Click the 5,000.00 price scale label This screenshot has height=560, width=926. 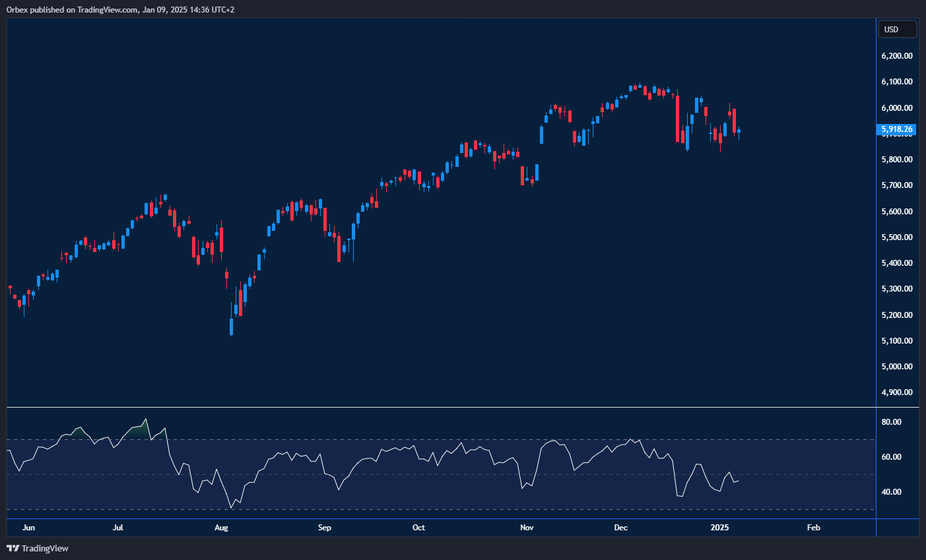click(897, 366)
